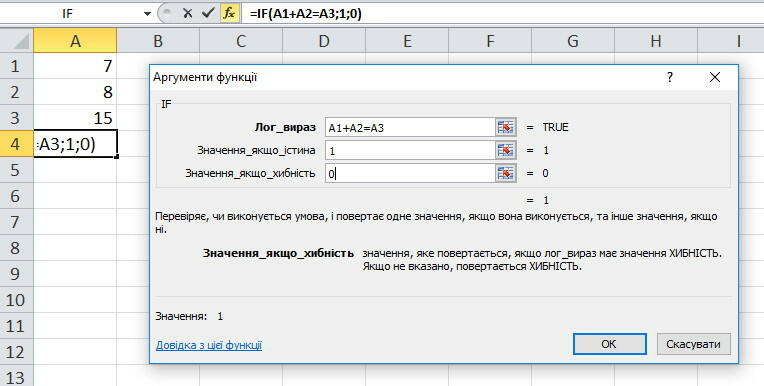Select column C header
This screenshot has height=386, width=764.
[x=241, y=41]
